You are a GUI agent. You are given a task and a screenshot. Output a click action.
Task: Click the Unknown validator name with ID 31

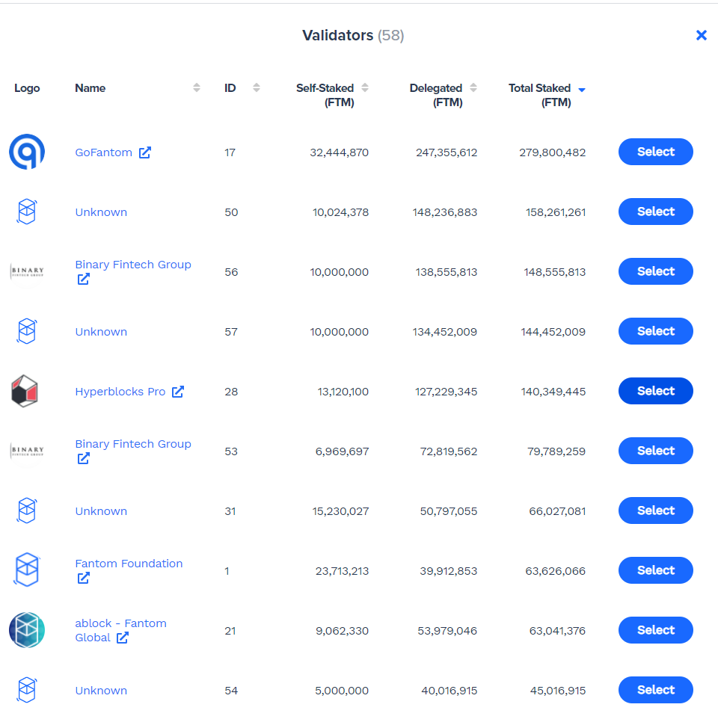pyautogui.click(x=101, y=511)
